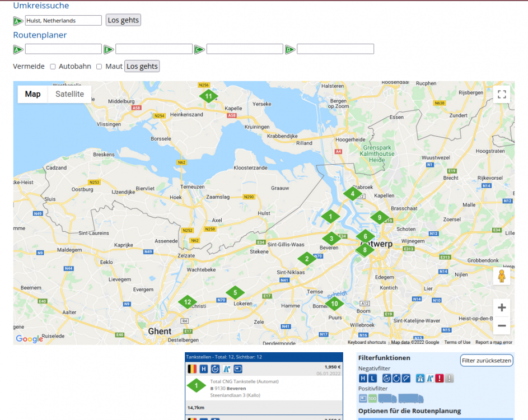Screen dimensions: 528x420
Task: Click map marker 8 at Antwerp
Action: (365, 250)
